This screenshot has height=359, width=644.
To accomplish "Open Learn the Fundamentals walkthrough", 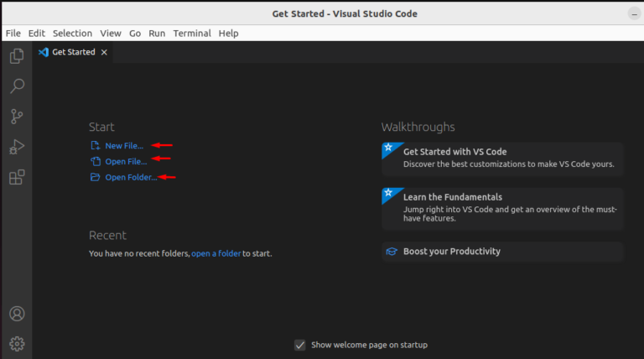I will 503,209.
